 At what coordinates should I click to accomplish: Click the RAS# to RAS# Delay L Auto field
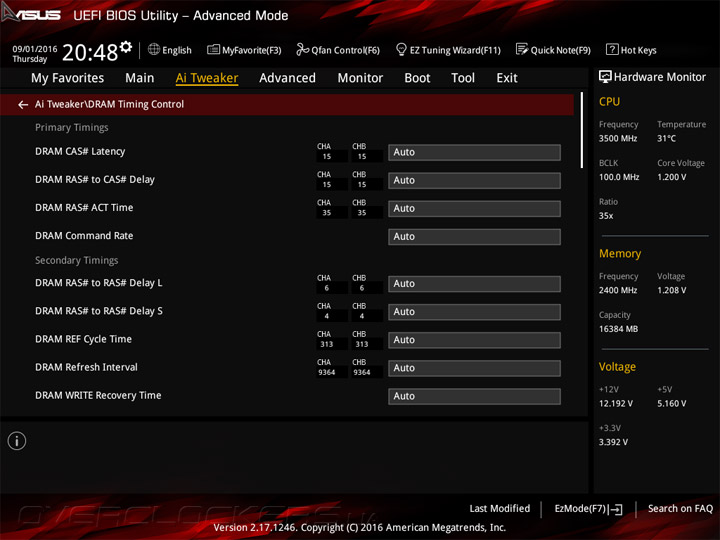coord(474,284)
